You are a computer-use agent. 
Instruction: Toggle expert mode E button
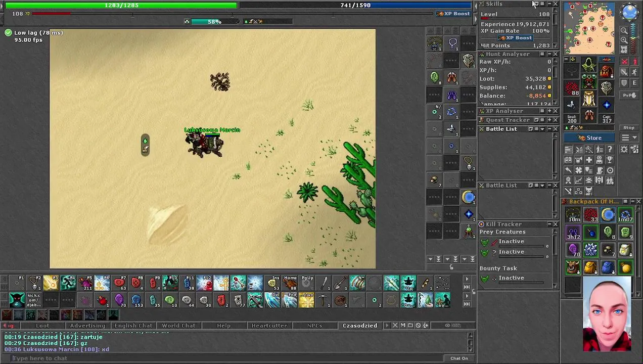point(635,82)
